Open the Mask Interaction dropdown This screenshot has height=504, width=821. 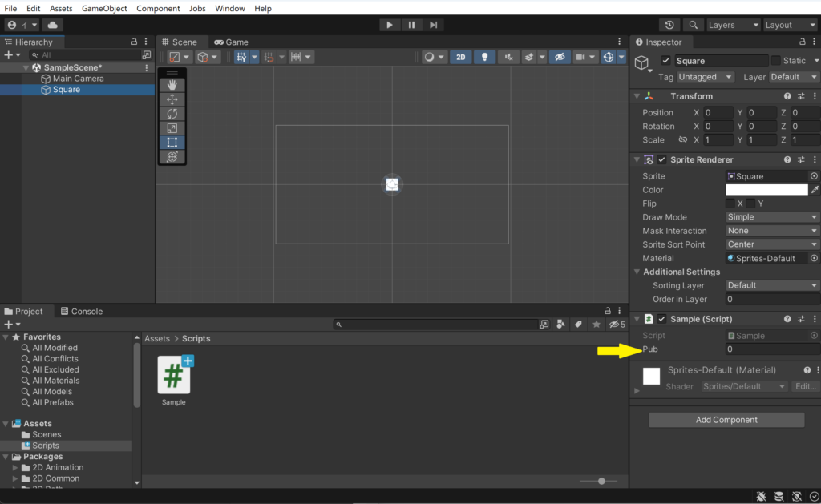point(772,231)
